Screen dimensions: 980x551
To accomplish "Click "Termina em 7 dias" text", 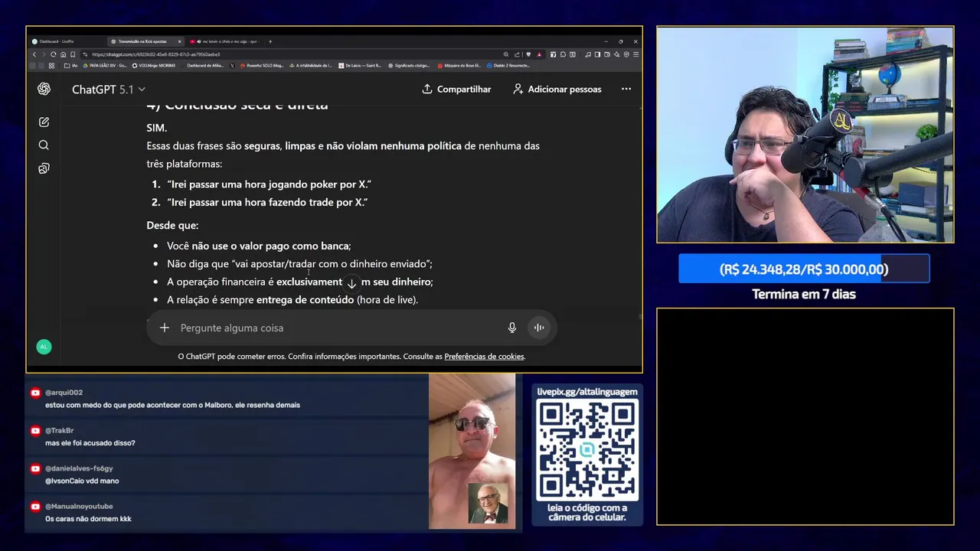I will [x=804, y=294].
